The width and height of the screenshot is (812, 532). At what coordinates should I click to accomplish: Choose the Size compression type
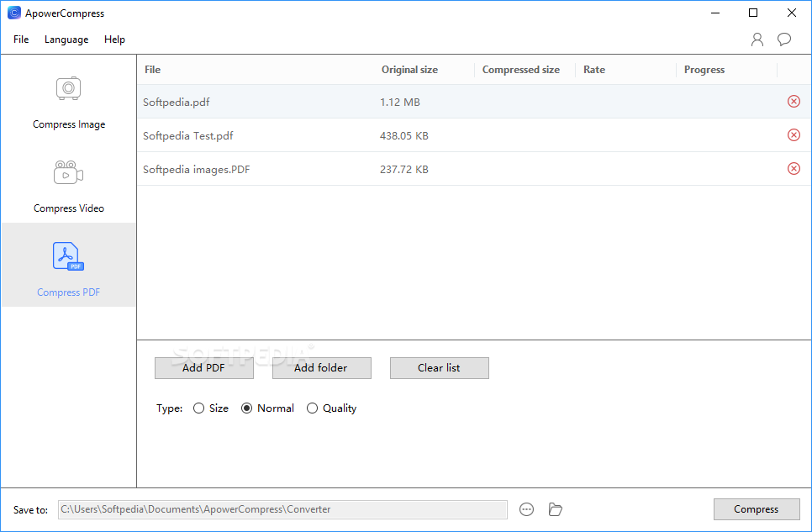pyautogui.click(x=199, y=408)
